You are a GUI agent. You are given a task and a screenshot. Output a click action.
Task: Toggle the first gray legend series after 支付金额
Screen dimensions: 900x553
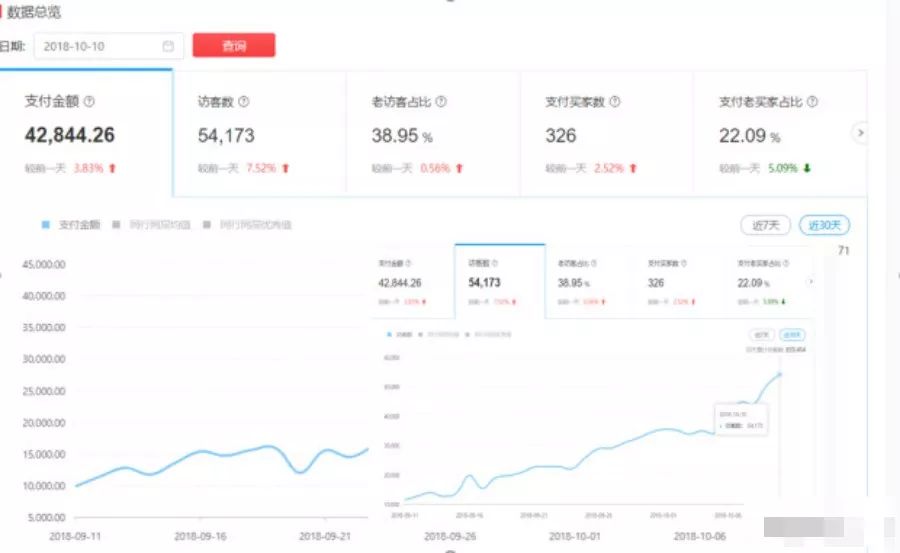coord(152,225)
